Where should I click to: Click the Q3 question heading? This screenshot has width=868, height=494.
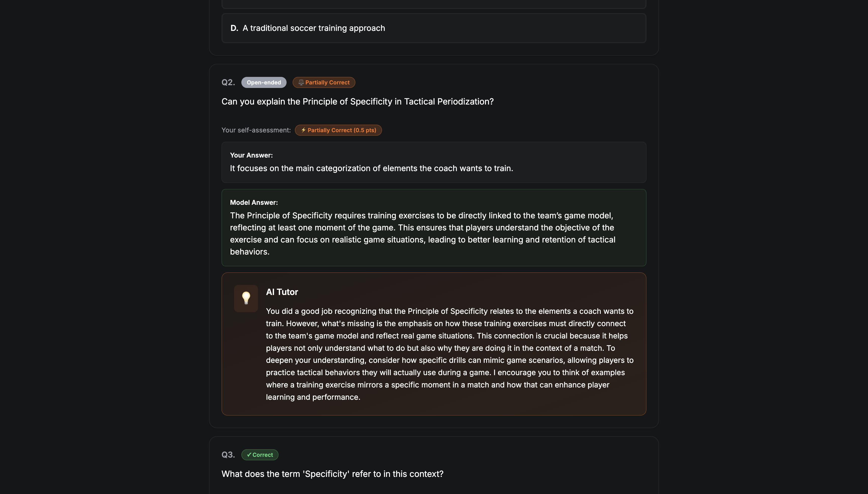pyautogui.click(x=228, y=454)
